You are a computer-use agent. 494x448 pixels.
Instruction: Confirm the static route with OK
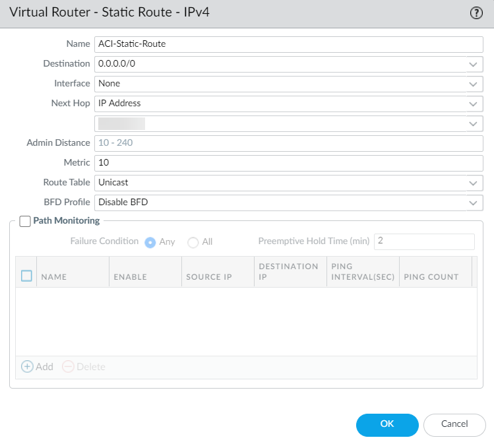[387, 425]
